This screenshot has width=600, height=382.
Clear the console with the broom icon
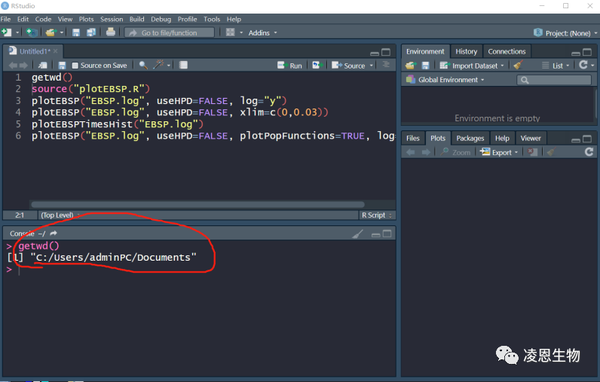coord(357,233)
